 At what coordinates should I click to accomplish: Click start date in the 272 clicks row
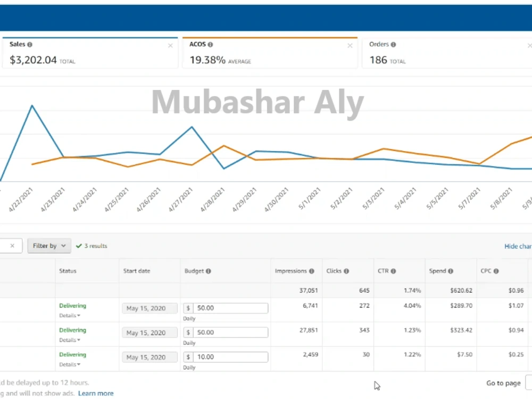point(149,309)
